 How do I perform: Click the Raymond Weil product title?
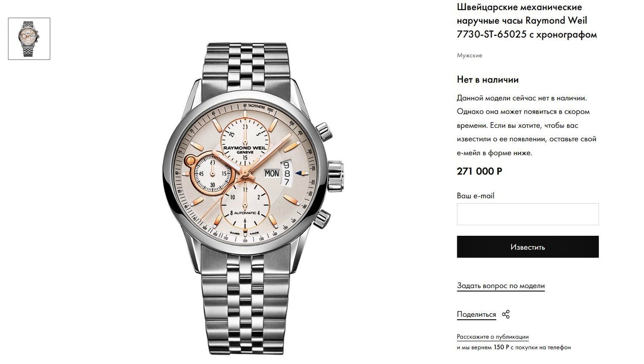coord(527,21)
